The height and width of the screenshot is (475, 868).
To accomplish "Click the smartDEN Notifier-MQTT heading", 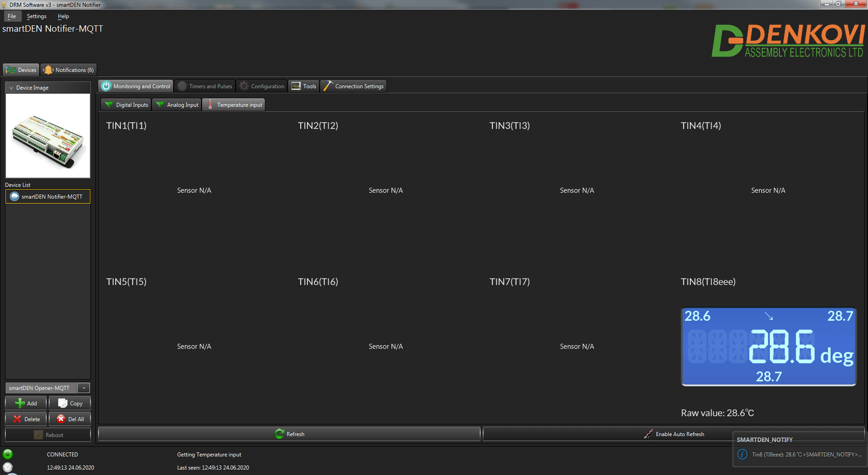I will click(x=52, y=28).
